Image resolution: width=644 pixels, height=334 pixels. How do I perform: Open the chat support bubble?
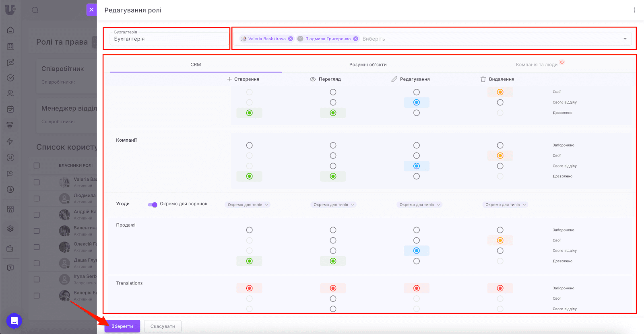pyautogui.click(x=14, y=321)
